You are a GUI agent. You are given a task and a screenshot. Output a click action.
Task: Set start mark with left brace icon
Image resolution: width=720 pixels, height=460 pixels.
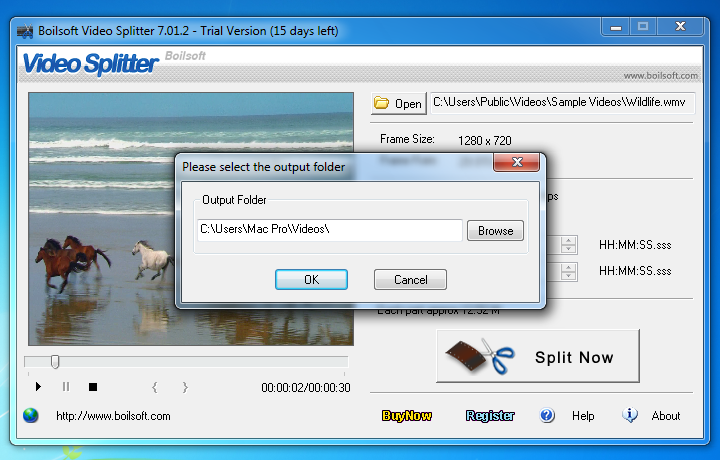pyautogui.click(x=155, y=387)
